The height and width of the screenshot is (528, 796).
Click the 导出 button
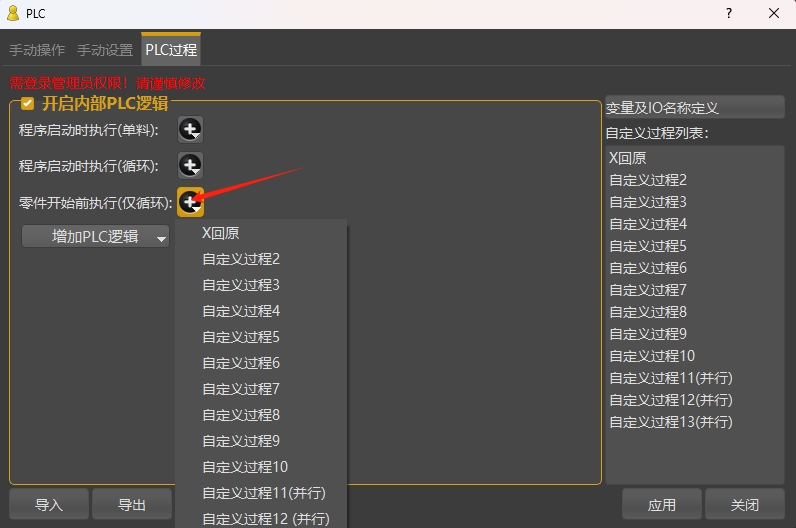[x=132, y=505]
